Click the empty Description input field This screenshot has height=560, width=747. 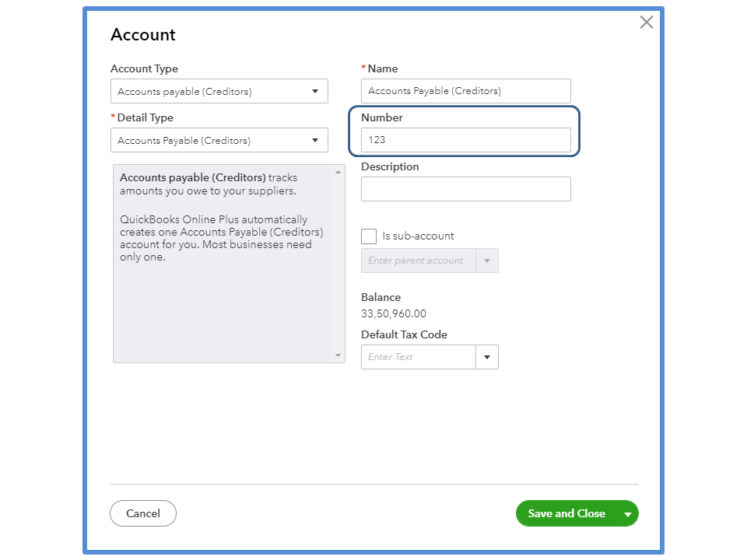[465, 189]
